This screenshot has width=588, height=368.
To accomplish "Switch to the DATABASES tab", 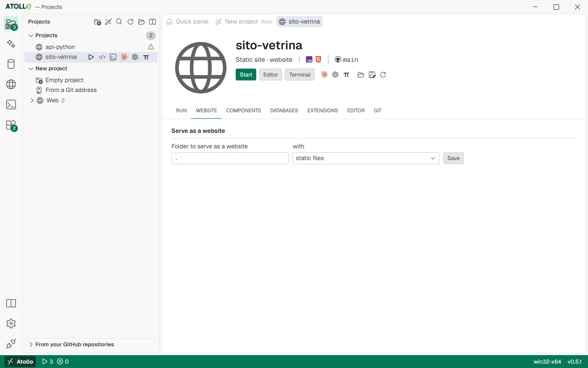I will click(284, 110).
